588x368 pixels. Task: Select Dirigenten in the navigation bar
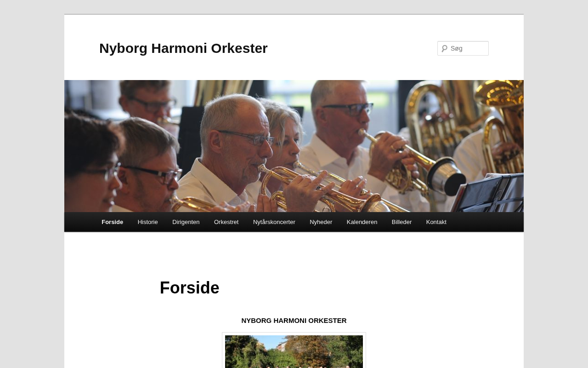[186, 222]
